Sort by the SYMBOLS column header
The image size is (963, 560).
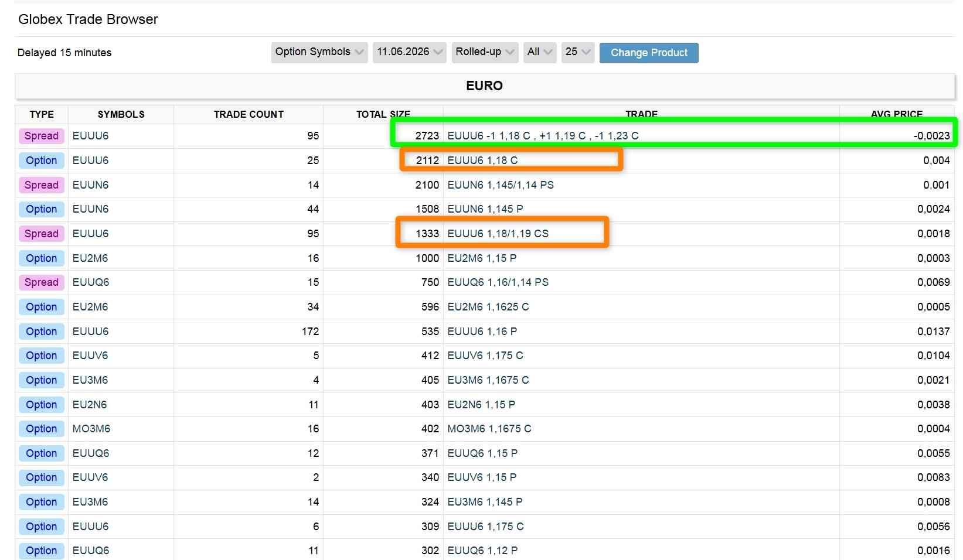coord(121,114)
